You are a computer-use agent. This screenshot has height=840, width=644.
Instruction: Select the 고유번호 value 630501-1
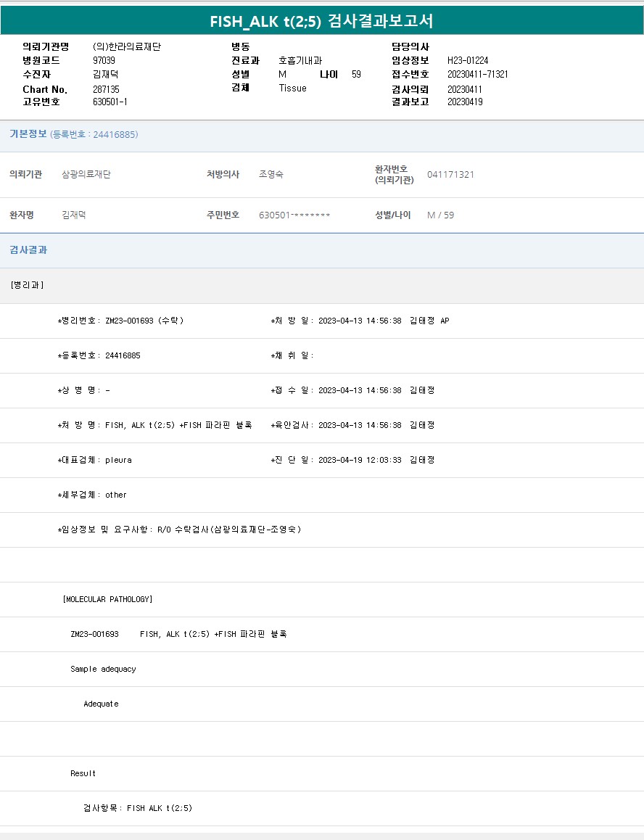tap(110, 102)
